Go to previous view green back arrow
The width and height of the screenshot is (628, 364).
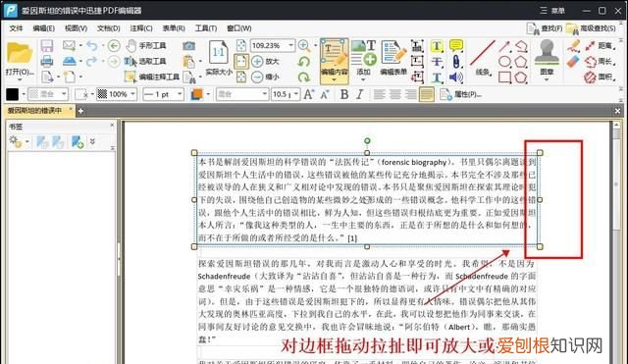point(114,46)
